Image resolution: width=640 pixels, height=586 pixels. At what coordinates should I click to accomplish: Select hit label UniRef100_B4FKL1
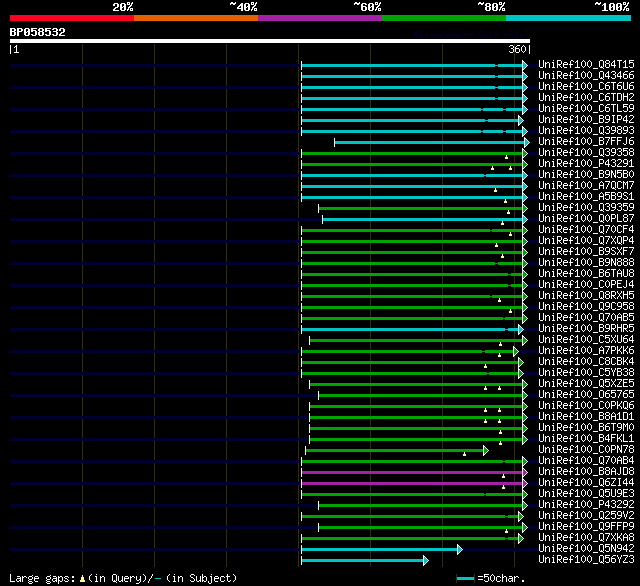pos(586,439)
